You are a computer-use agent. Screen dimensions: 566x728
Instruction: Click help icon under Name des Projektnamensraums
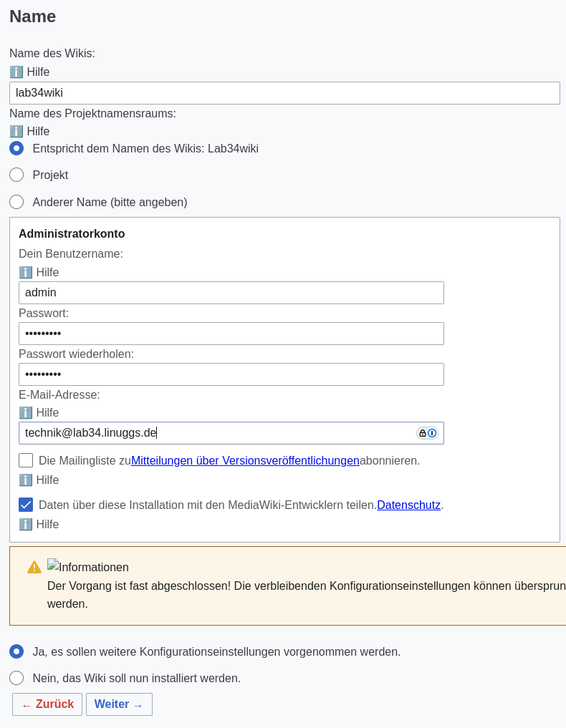click(16, 132)
